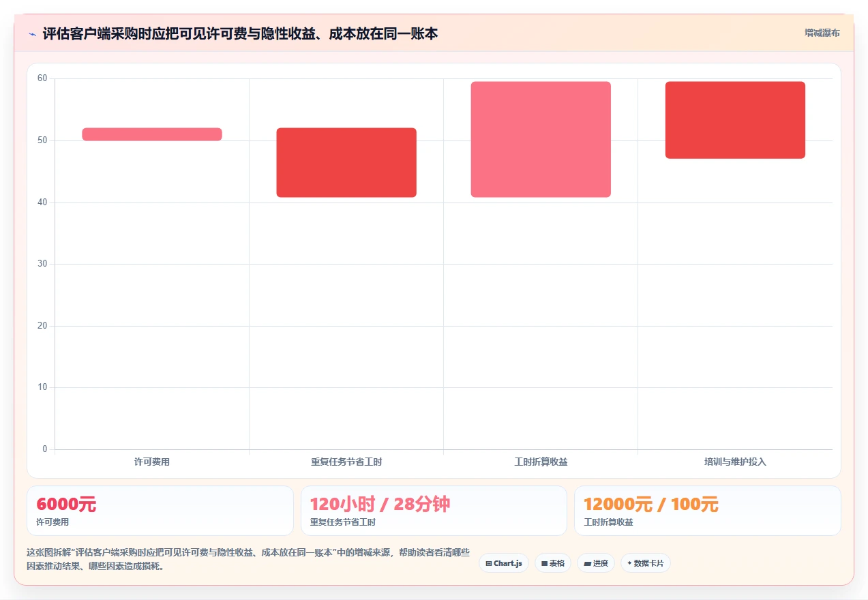Select the 进度 chip
868x600 pixels.
tap(596, 563)
